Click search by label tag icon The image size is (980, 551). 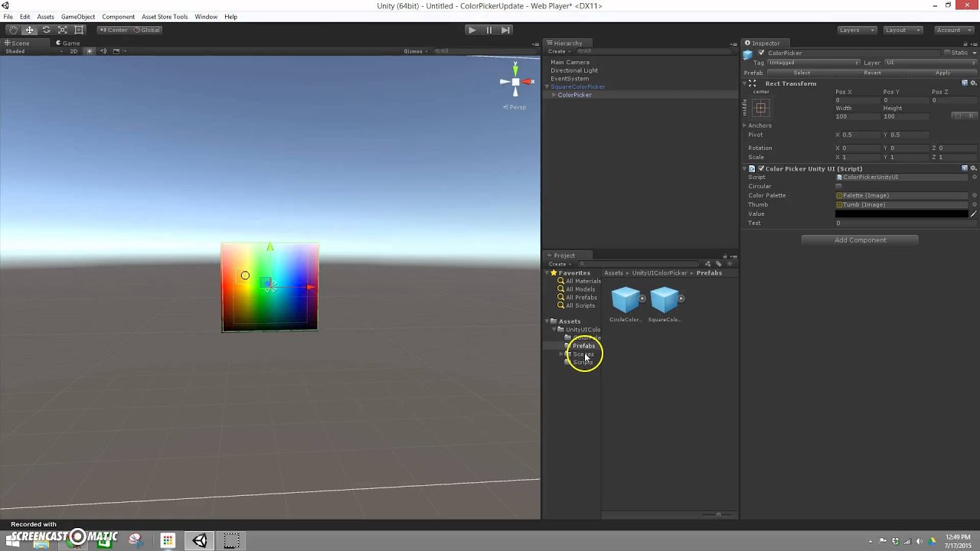click(718, 264)
